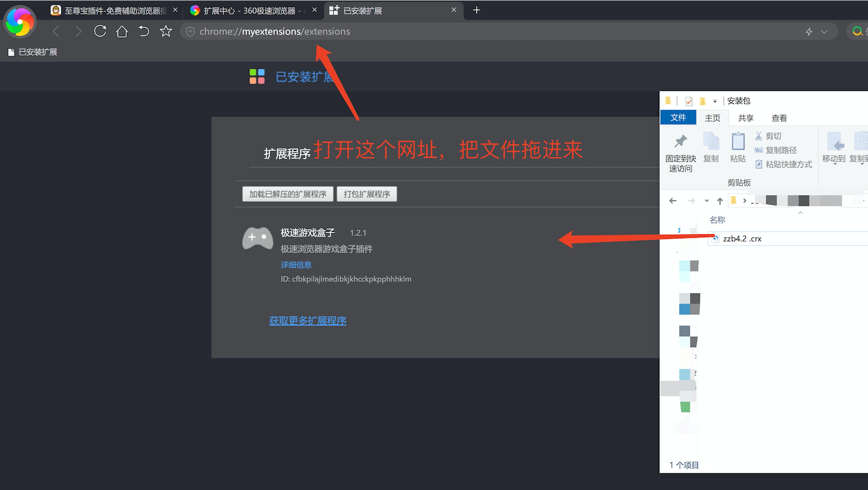Screen dimensions: 868x490
Task: Bookmark this page with the star icon
Action: coord(166,31)
